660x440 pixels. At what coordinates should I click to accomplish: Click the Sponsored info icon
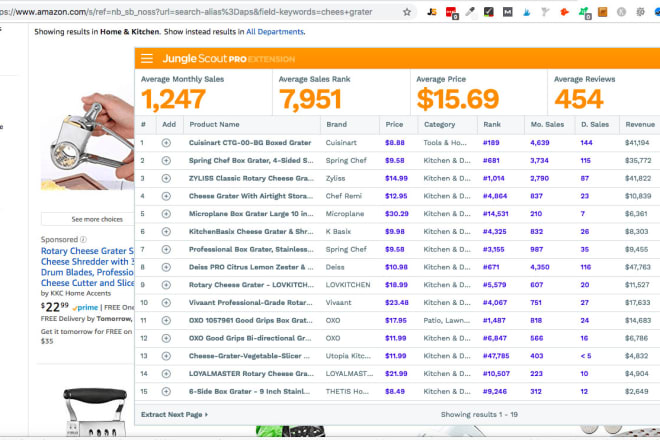pos(83,239)
